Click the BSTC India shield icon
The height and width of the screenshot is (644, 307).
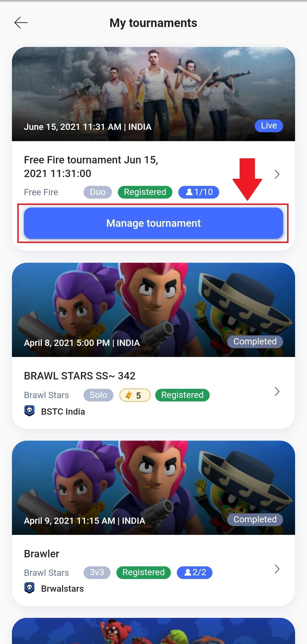[x=30, y=411]
